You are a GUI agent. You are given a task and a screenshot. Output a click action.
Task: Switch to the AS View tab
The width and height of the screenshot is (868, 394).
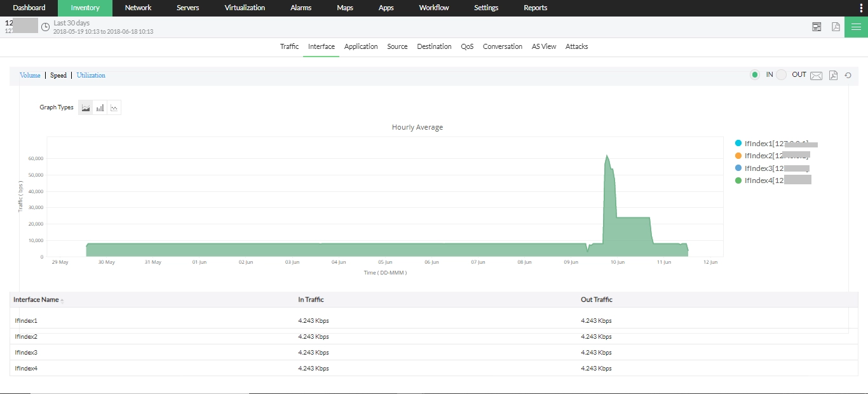[x=544, y=46]
